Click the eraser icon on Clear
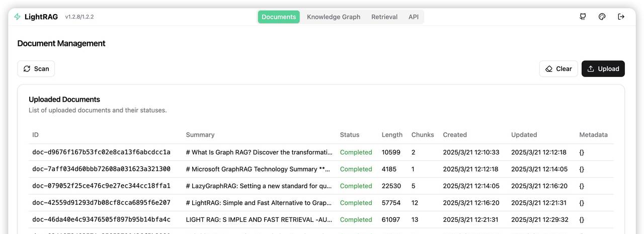This screenshot has height=234, width=644. coord(549,69)
